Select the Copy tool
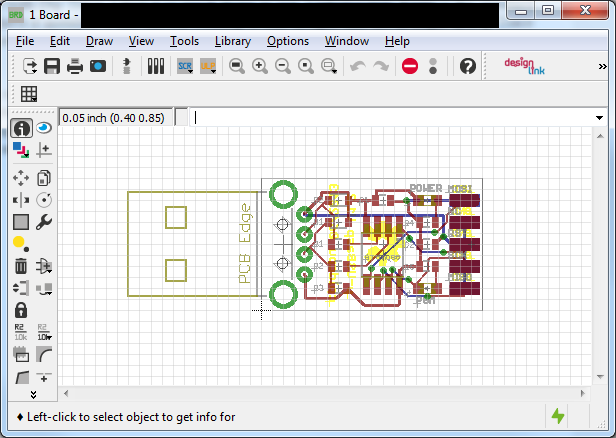Image resolution: width=616 pixels, height=438 pixels. click(44, 178)
